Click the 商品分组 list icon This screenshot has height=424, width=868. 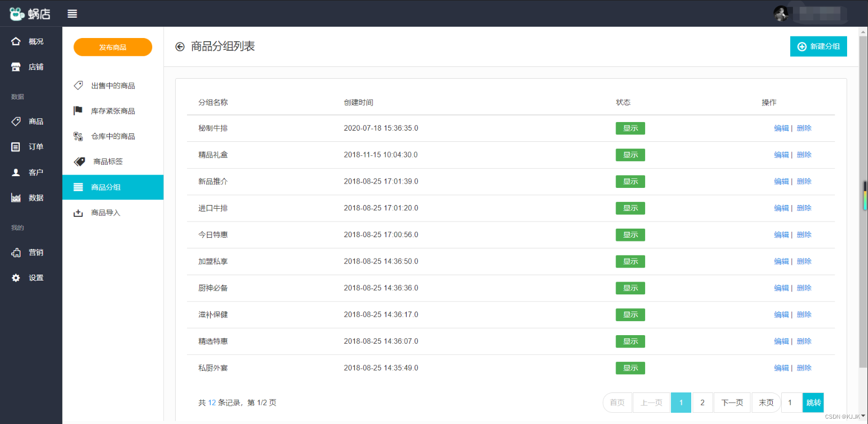(78, 187)
